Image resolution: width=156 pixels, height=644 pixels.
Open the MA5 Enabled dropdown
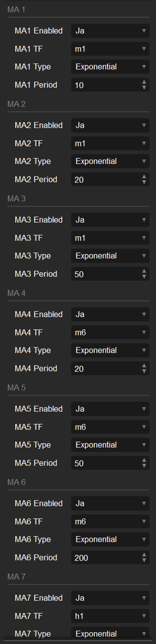pyautogui.click(x=110, y=409)
